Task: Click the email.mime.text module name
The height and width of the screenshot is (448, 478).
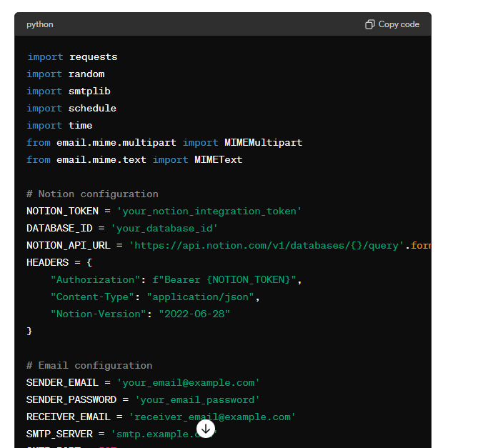Action: 101,159
